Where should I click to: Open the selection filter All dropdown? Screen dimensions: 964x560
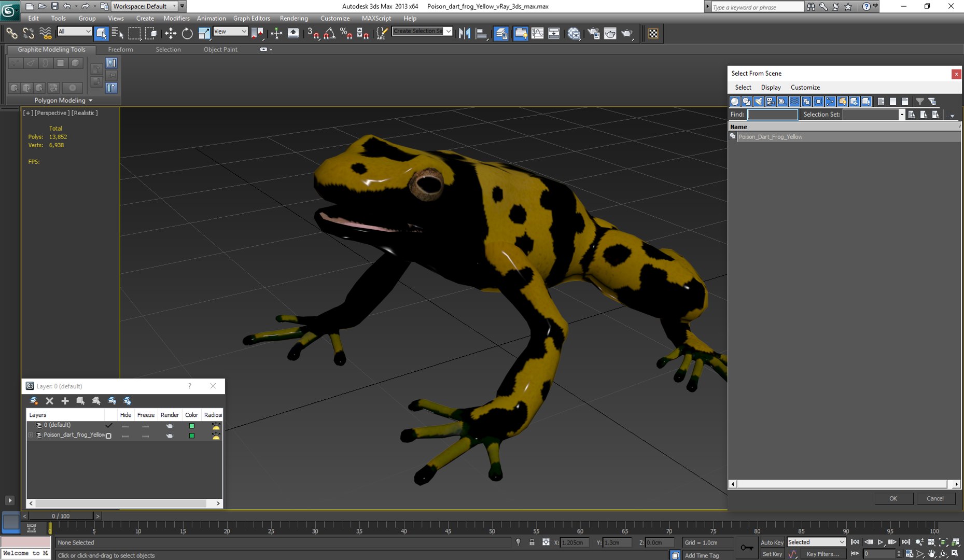point(74,32)
